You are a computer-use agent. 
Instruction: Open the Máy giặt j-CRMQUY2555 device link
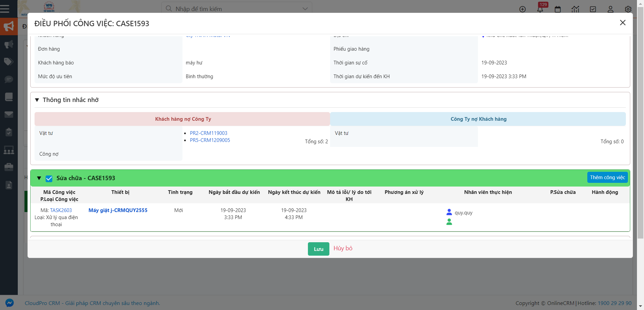tap(118, 210)
